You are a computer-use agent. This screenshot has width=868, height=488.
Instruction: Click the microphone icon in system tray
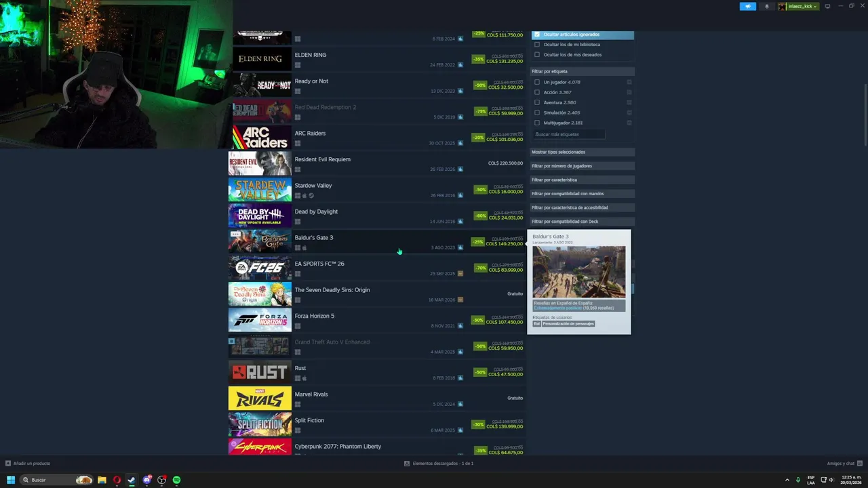click(x=798, y=480)
